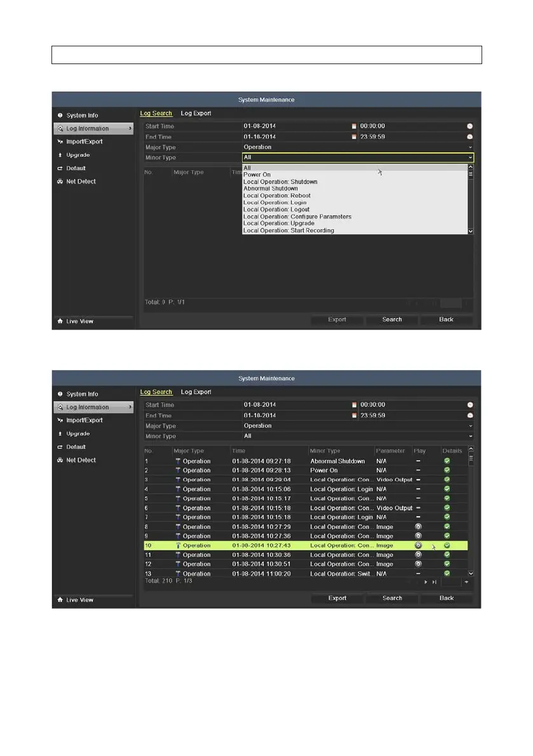Image resolution: width=533 pixels, height=756 pixels.
Task: Click Start Time clock icon in upper screenshot
Action: pos(470,126)
